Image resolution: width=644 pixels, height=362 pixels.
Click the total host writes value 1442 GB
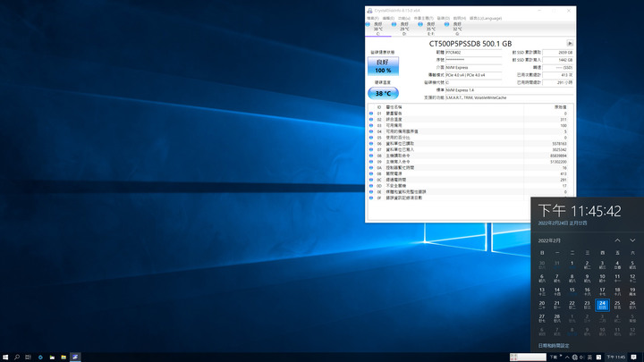coord(557,60)
